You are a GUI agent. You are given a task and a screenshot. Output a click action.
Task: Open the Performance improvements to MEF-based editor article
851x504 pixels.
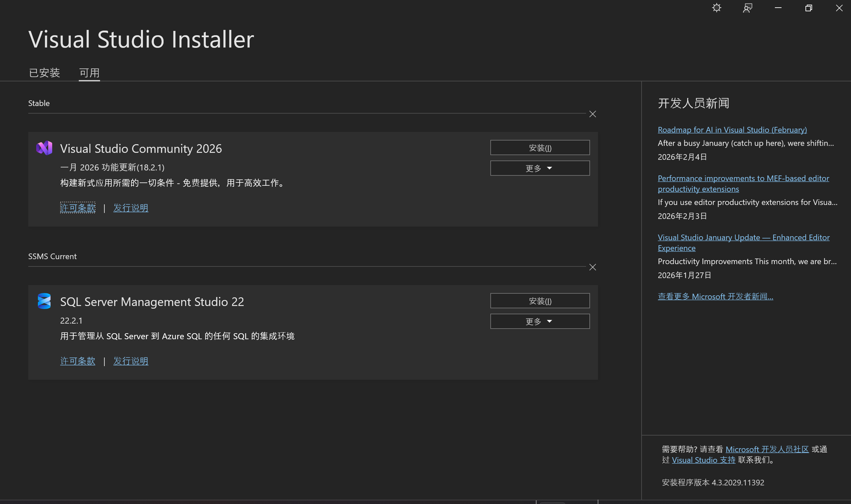(743, 178)
